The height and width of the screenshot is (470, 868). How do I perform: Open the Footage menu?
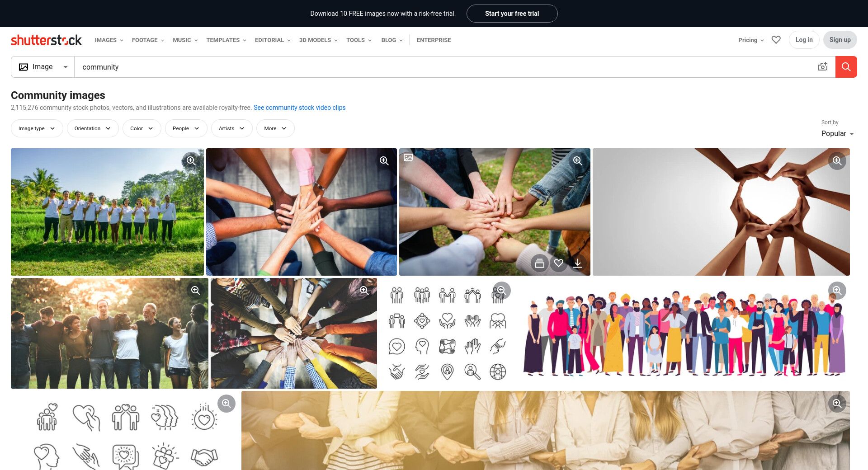[x=148, y=40]
